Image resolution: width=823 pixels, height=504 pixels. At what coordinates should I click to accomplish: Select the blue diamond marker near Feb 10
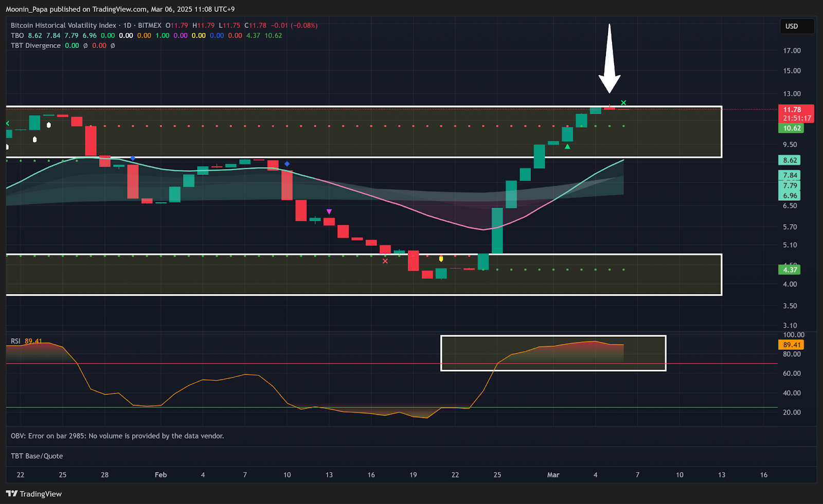287,164
